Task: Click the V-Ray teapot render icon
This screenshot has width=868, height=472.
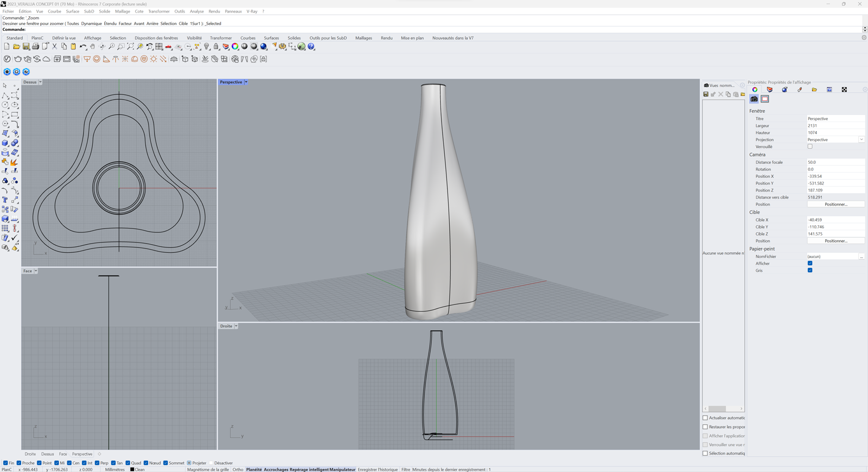Action: coord(18,59)
